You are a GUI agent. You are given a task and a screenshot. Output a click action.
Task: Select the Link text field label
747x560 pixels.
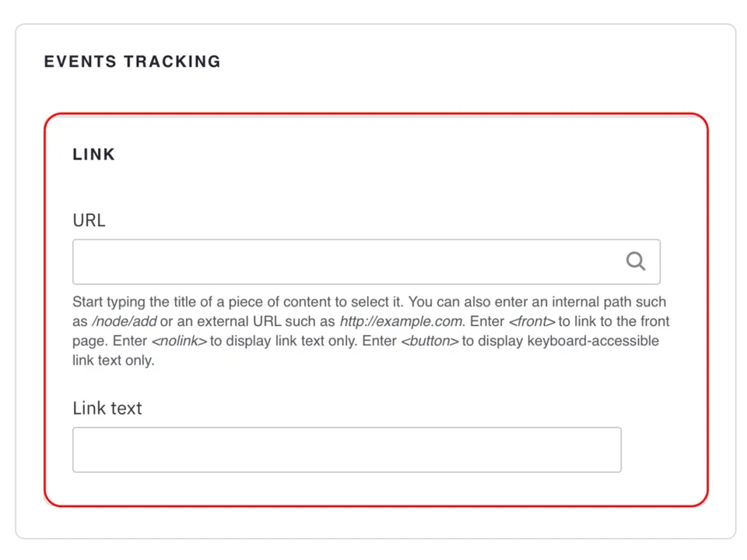(107, 408)
